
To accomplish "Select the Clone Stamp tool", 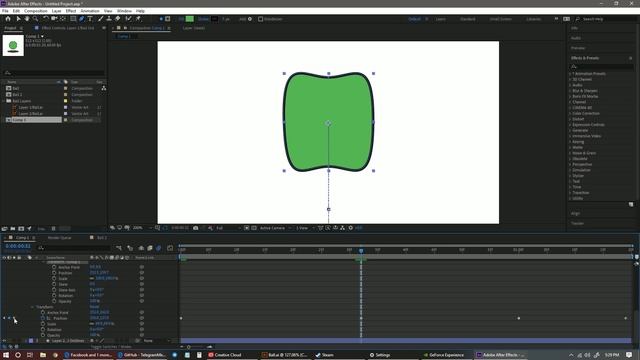I will tap(109, 19).
